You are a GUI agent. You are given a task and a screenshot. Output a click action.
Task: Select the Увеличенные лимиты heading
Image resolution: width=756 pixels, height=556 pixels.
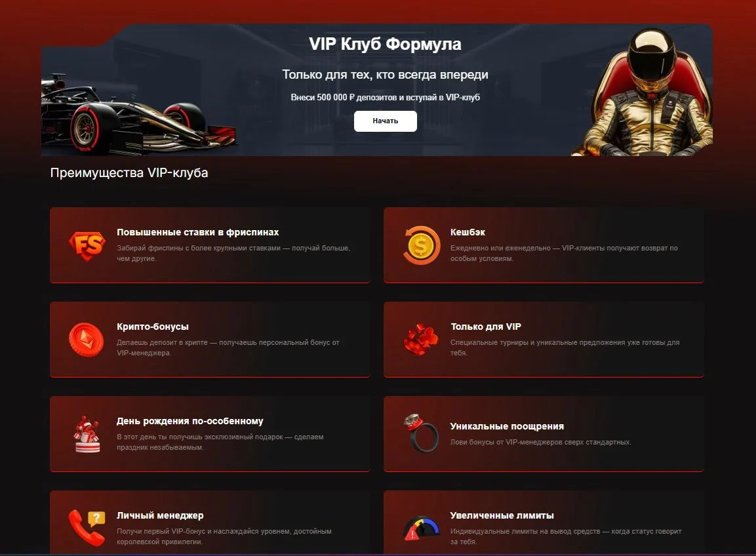(502, 515)
